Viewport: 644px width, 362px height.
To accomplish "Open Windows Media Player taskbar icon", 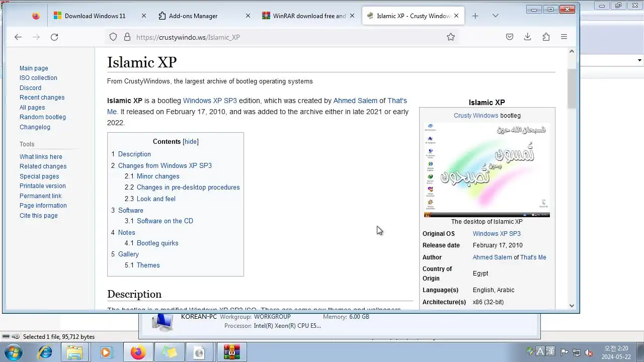I will [106, 352].
